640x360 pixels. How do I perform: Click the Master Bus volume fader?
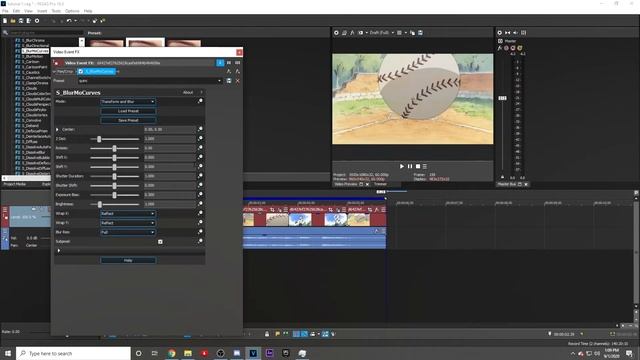(x=502, y=98)
